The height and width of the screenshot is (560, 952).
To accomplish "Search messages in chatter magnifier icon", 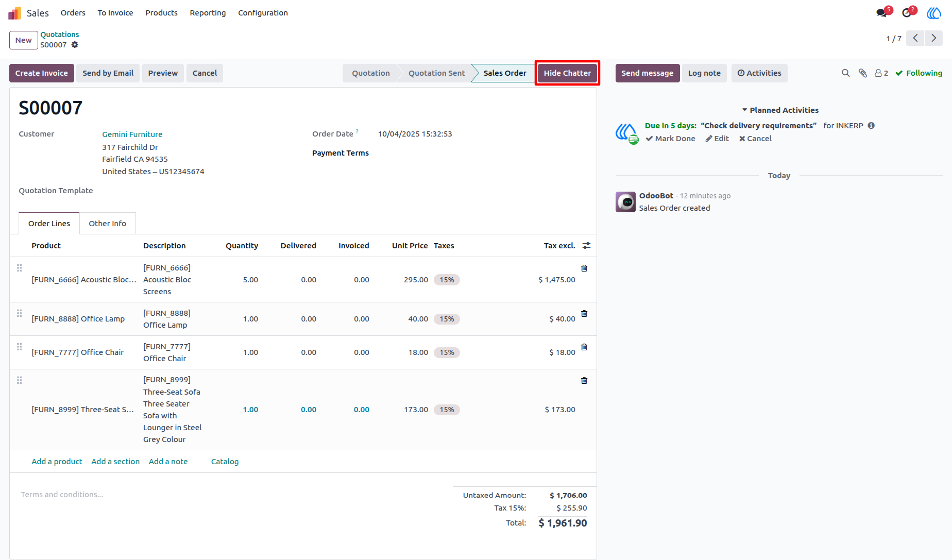I will click(845, 73).
